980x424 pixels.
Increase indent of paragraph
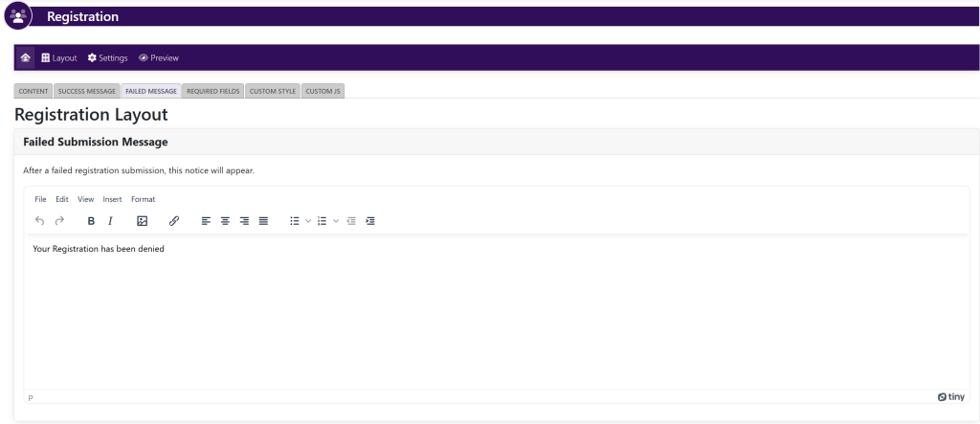click(370, 221)
